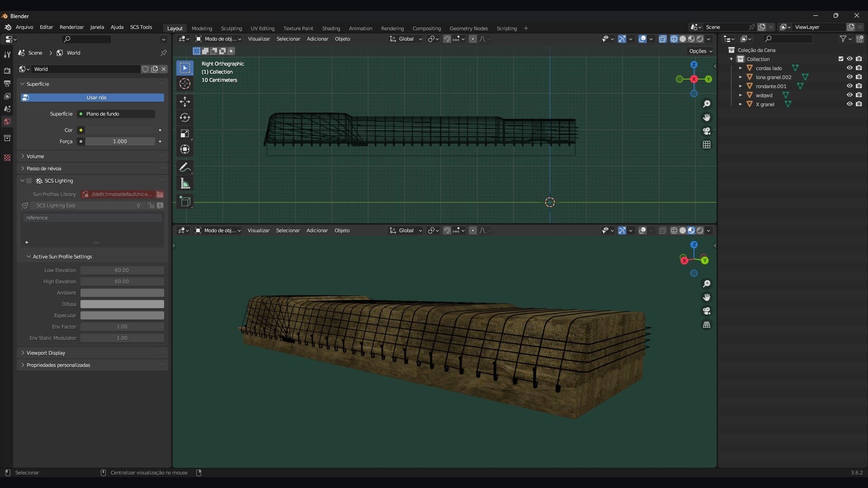Open the Global orientation dropdown in upper viewport
868x488 pixels.
tap(406, 39)
